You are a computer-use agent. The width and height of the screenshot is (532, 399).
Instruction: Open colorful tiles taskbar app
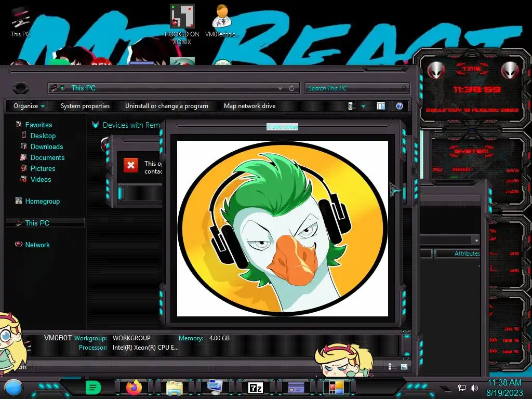(x=337, y=388)
